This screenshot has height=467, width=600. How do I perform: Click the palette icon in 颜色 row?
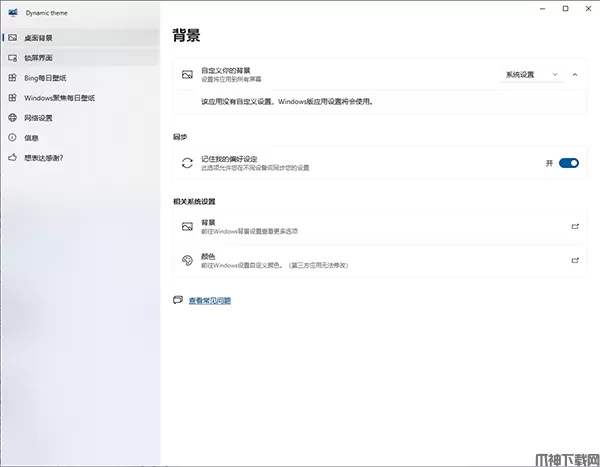pos(187,260)
